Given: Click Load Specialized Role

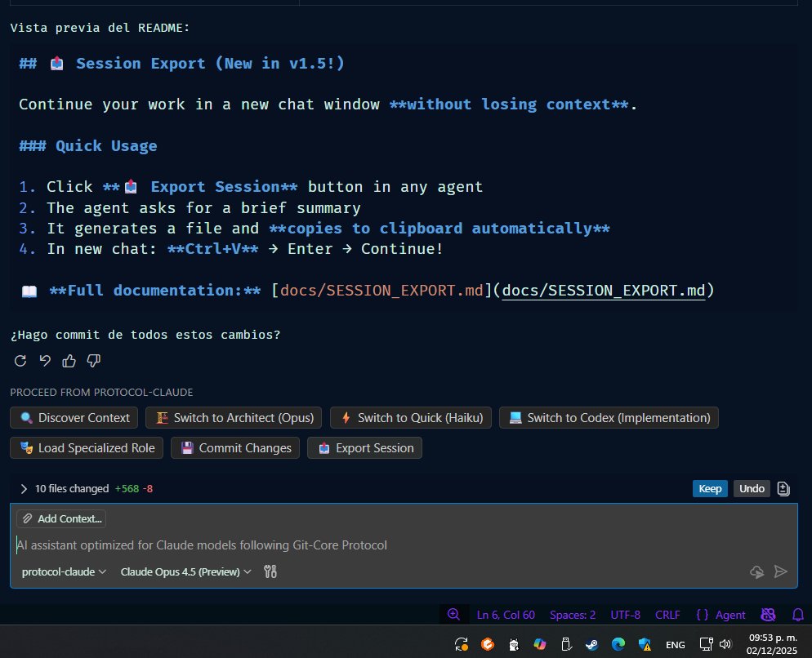Looking at the screenshot, I should (87, 448).
